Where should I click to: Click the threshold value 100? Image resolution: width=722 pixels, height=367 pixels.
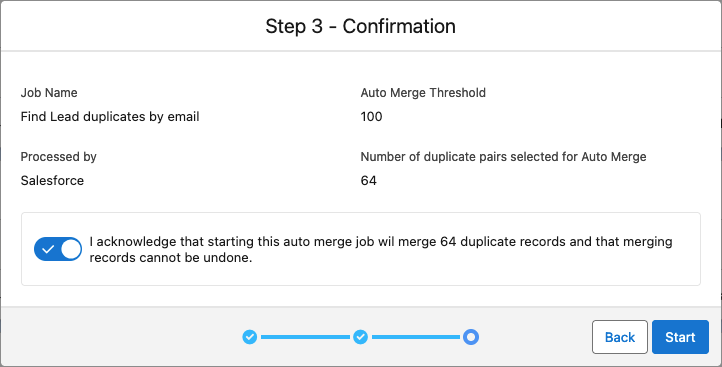point(371,117)
